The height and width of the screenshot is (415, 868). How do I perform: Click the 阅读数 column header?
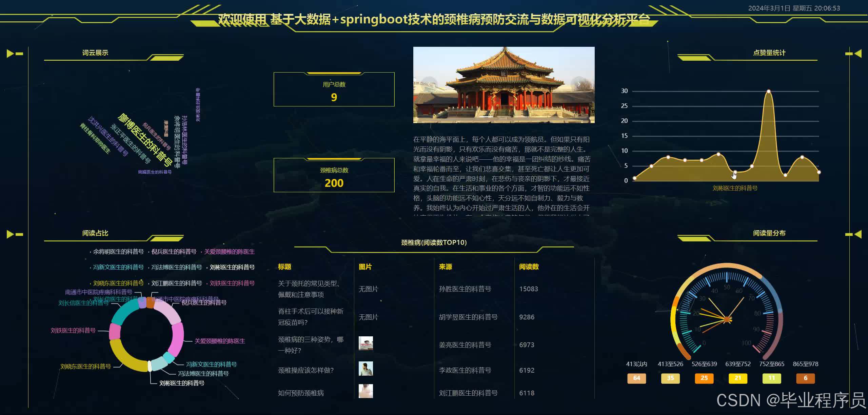click(529, 267)
